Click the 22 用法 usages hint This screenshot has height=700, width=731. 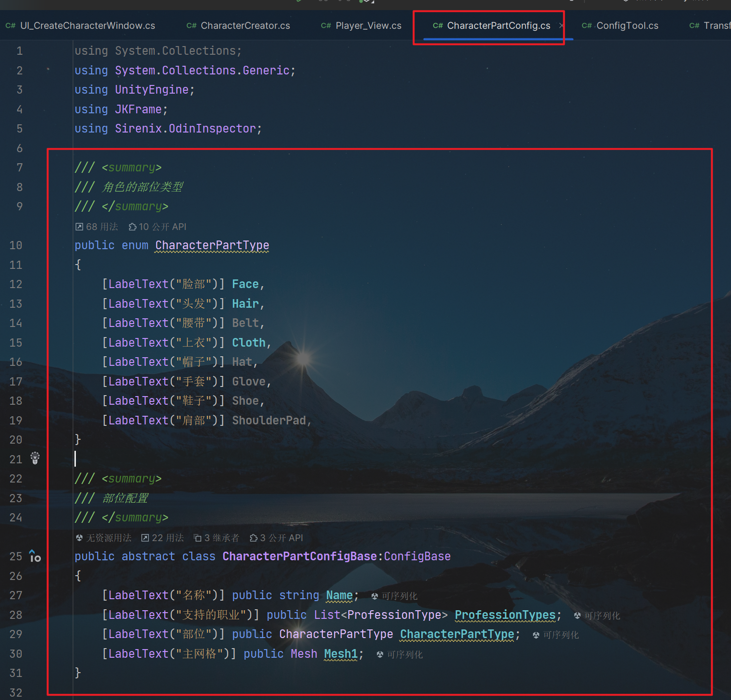(163, 538)
